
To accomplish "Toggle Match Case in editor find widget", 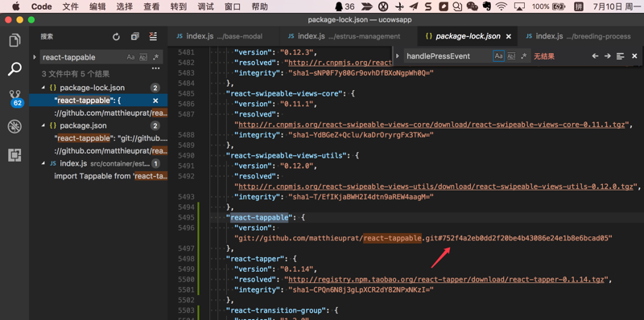I will tap(498, 56).
